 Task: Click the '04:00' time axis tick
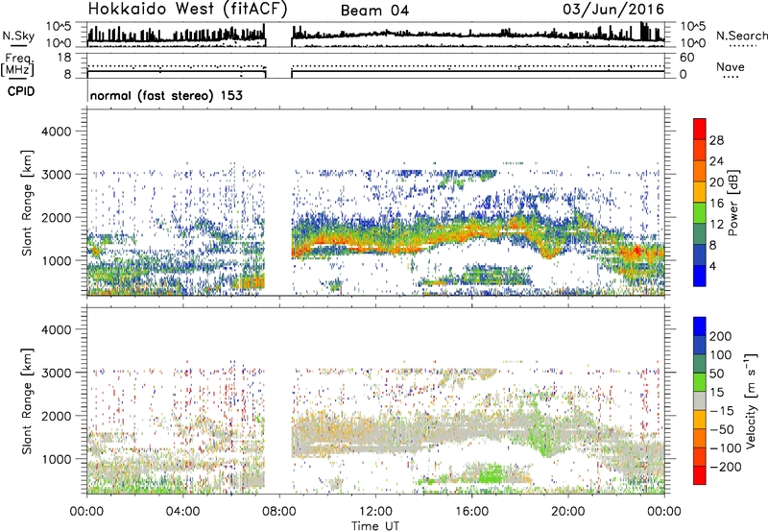[x=183, y=512]
